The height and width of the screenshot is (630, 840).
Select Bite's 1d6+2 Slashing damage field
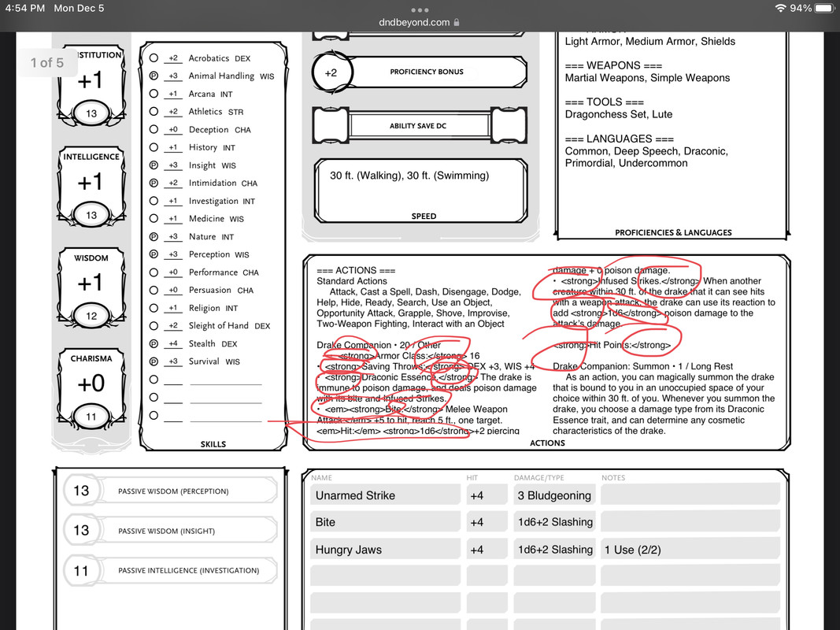pyautogui.click(x=554, y=522)
